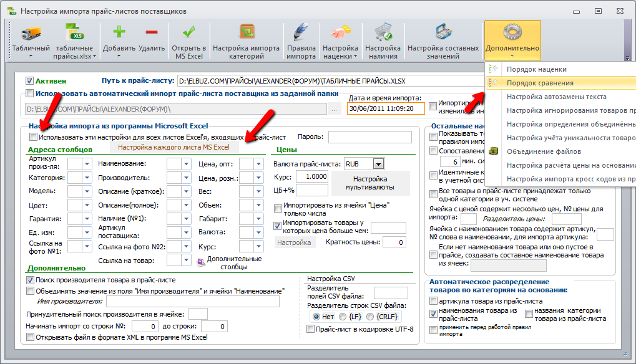Viewport: 636px width, 364px height.
Task: Open the Модель column dropdown
Action: click(x=87, y=191)
